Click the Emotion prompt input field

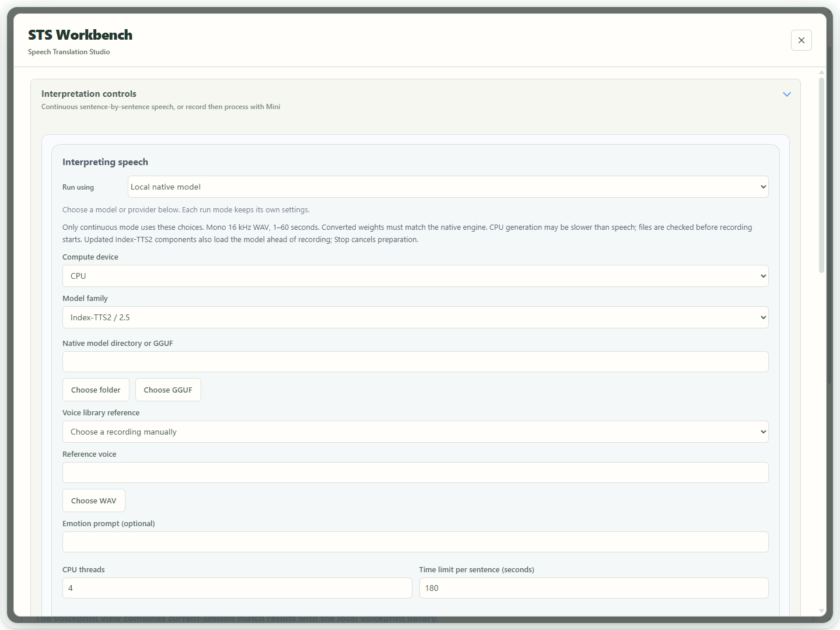pos(415,542)
